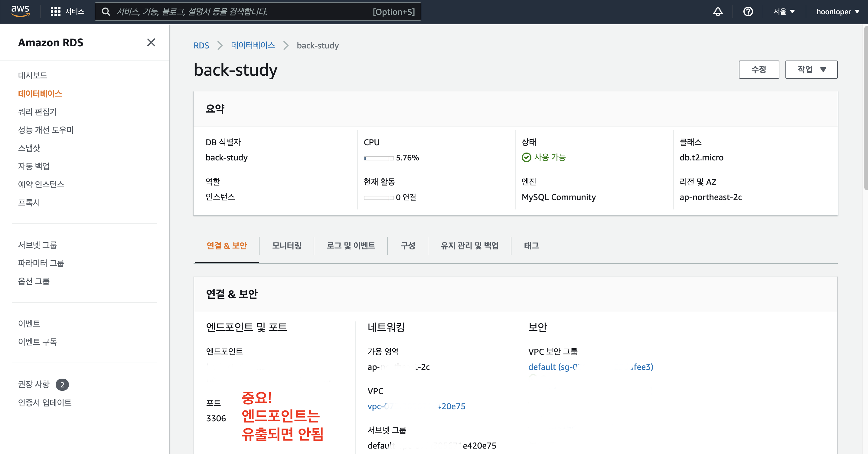Click the notifications bell icon
868x454 pixels.
pos(718,12)
